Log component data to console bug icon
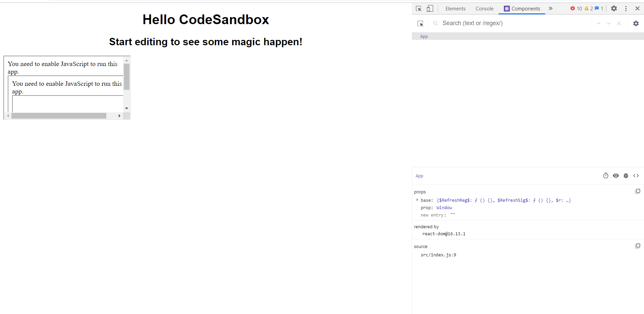The image size is (644, 314). (x=626, y=176)
